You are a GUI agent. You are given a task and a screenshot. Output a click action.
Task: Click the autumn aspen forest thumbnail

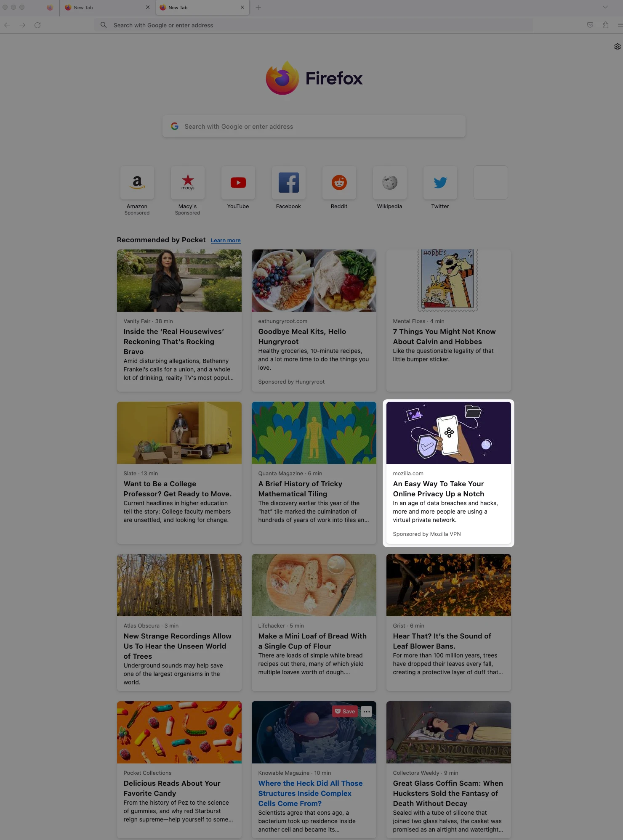[x=179, y=585]
